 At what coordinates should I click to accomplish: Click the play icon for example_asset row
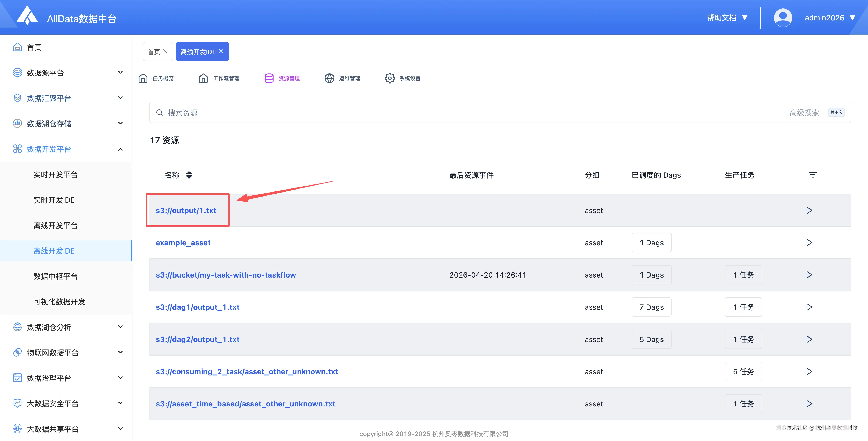[x=809, y=243]
